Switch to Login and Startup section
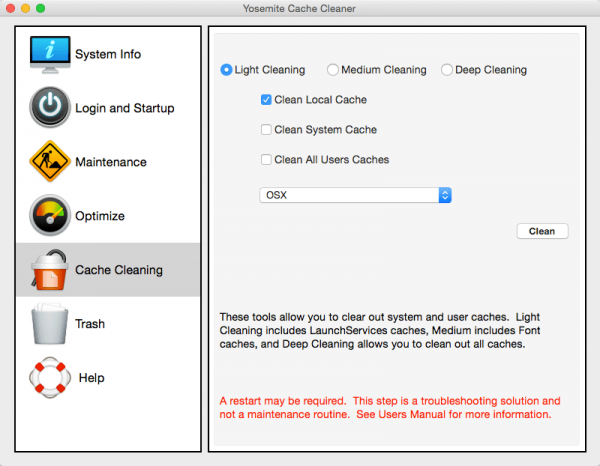Image resolution: width=600 pixels, height=466 pixels. tap(125, 108)
